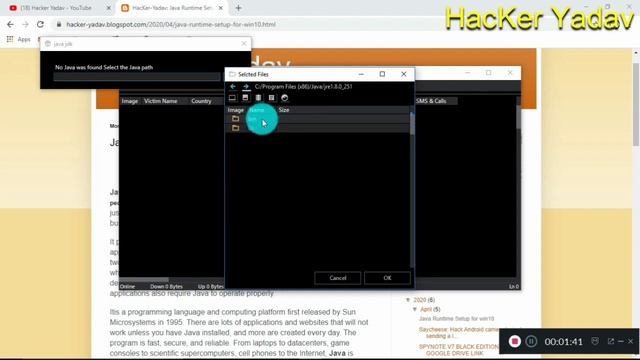Go back in the browser
The image size is (640, 360).
(10, 24)
